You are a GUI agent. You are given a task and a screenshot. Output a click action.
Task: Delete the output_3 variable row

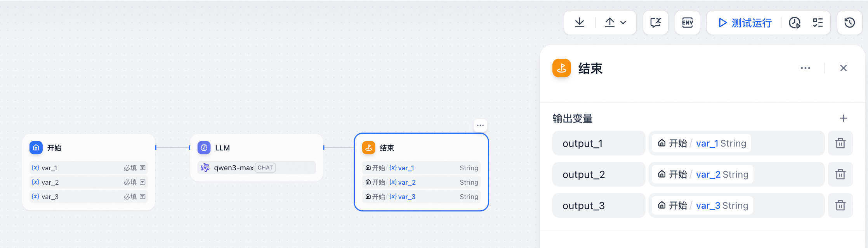[840, 205]
